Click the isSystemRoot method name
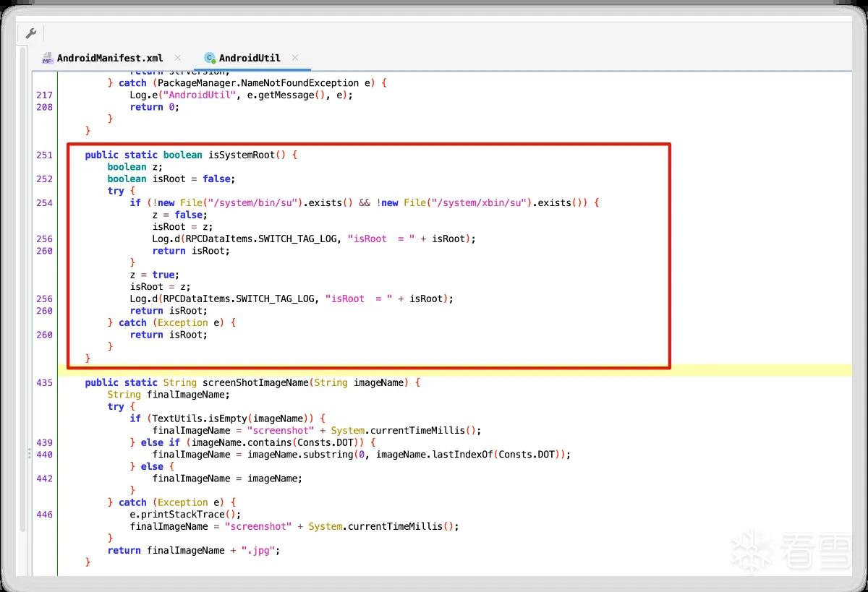Viewport: 868px width, 592px height. pos(242,155)
